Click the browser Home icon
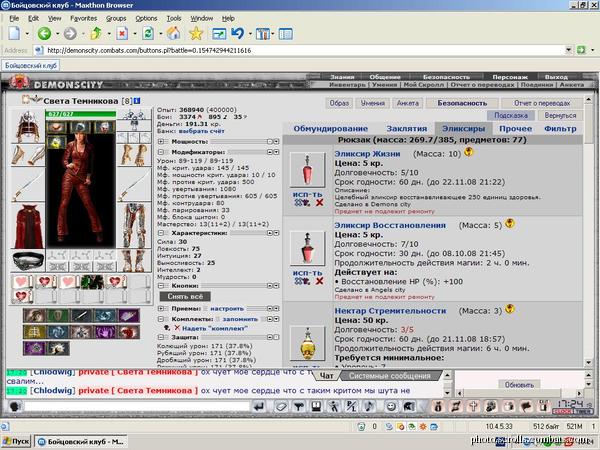 [x=173, y=34]
